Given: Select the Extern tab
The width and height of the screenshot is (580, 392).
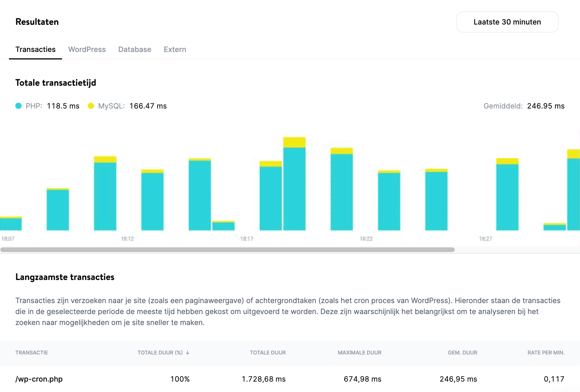Looking at the screenshot, I should [x=175, y=49].
